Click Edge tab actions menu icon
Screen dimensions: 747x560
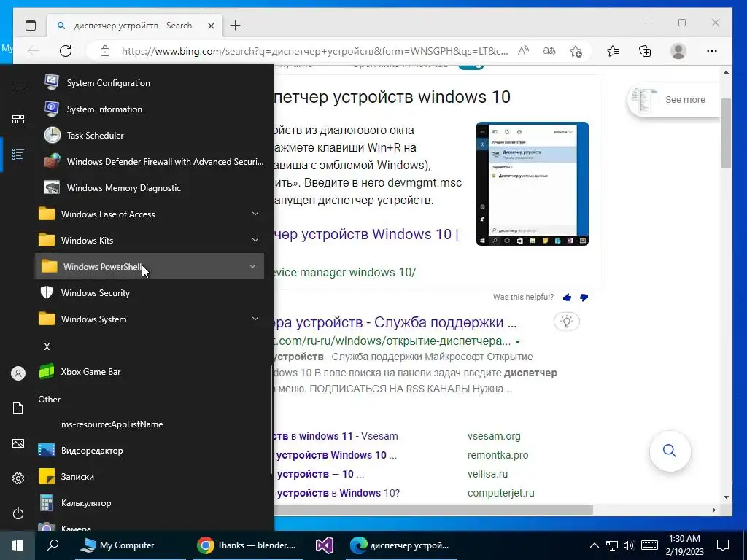31,26
